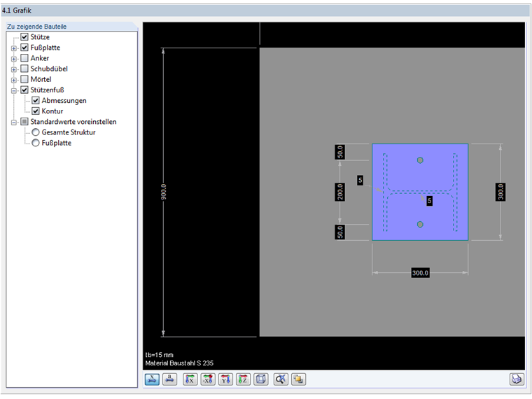The width and height of the screenshot is (532, 399).
Task: Show the isometric 3D cube view
Action: [x=261, y=379]
